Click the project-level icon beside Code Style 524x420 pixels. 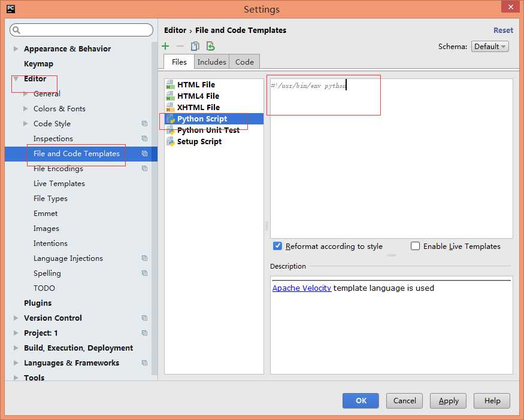click(144, 123)
